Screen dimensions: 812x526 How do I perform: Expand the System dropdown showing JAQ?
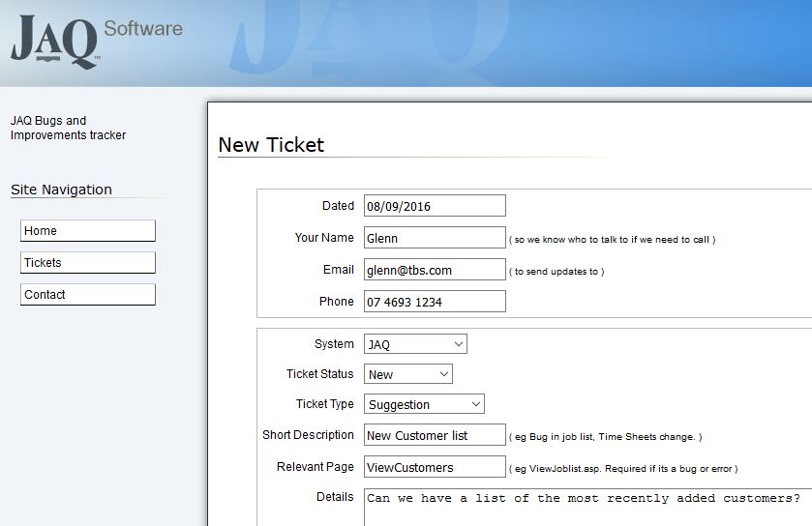point(415,344)
